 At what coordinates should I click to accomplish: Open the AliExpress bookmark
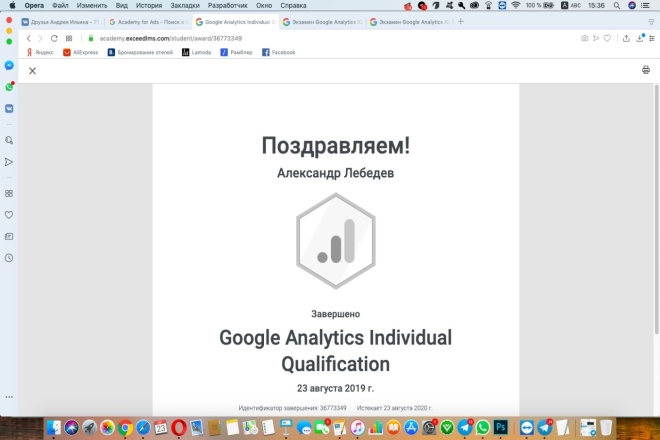tap(80, 52)
